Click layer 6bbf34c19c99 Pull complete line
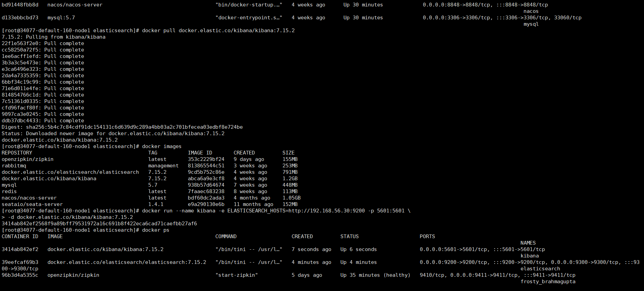The width and height of the screenshot is (644, 291). point(43,82)
